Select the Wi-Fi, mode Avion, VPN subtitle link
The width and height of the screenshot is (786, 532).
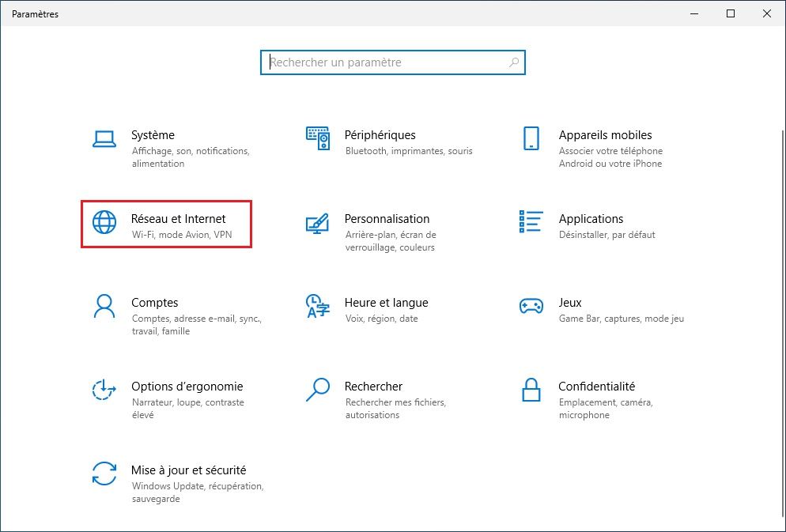[x=180, y=235]
